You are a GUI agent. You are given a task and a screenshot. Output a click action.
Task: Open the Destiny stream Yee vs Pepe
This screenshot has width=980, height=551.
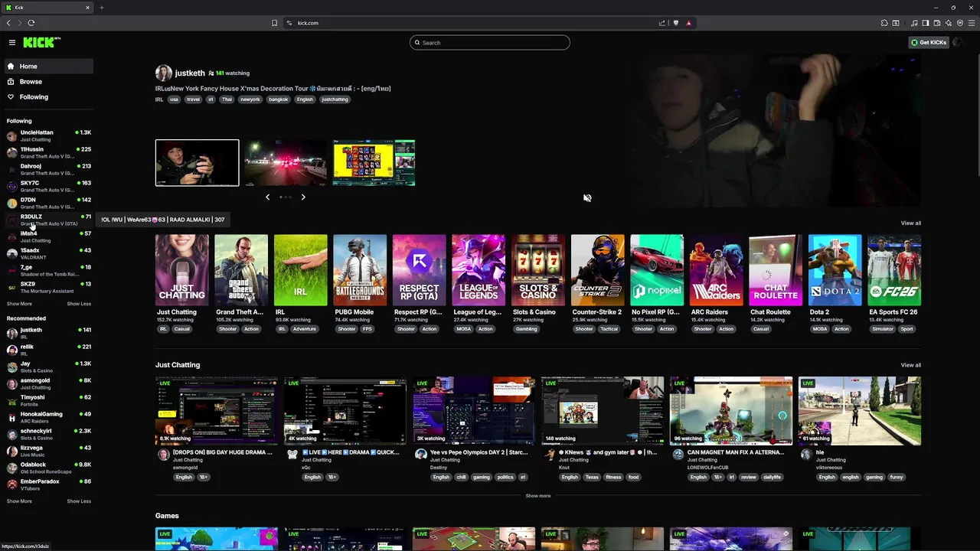(x=474, y=411)
